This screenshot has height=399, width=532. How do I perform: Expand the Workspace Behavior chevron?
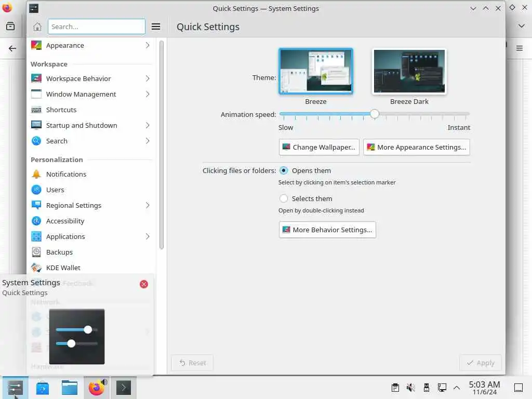[148, 78]
